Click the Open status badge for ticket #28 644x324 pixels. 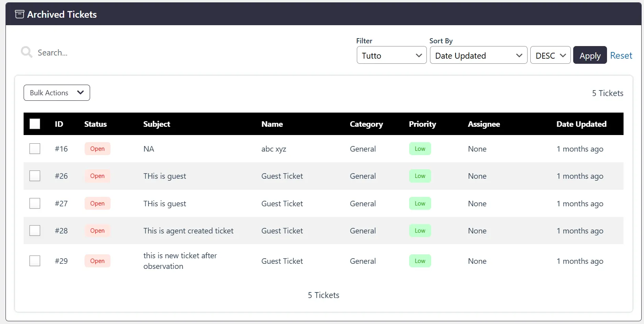97,231
